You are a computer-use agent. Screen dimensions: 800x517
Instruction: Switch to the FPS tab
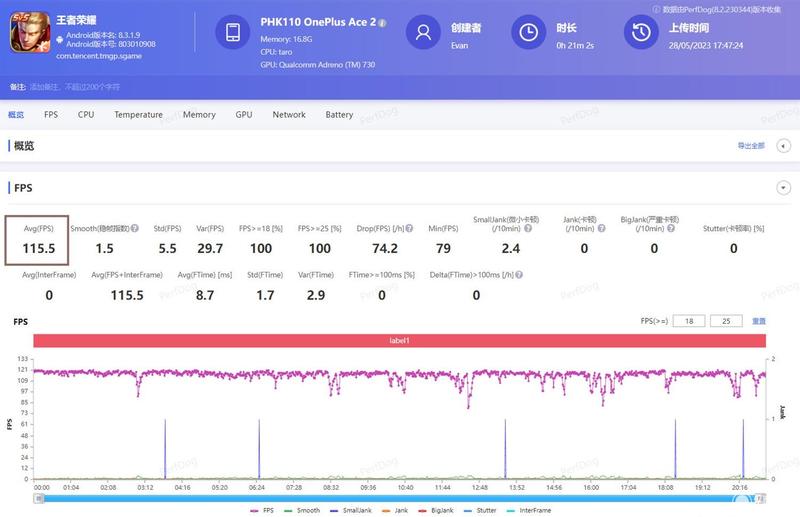click(x=51, y=115)
